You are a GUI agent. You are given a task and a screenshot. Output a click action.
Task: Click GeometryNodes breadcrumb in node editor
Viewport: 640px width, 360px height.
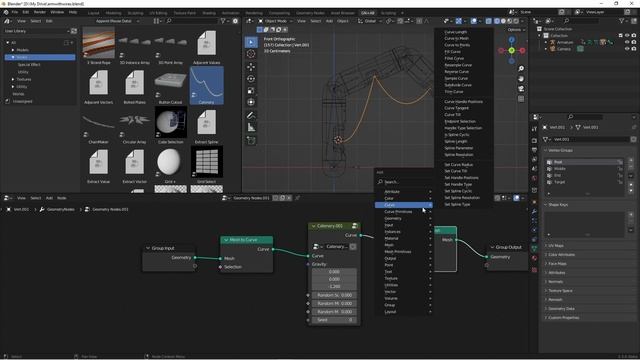click(61, 209)
